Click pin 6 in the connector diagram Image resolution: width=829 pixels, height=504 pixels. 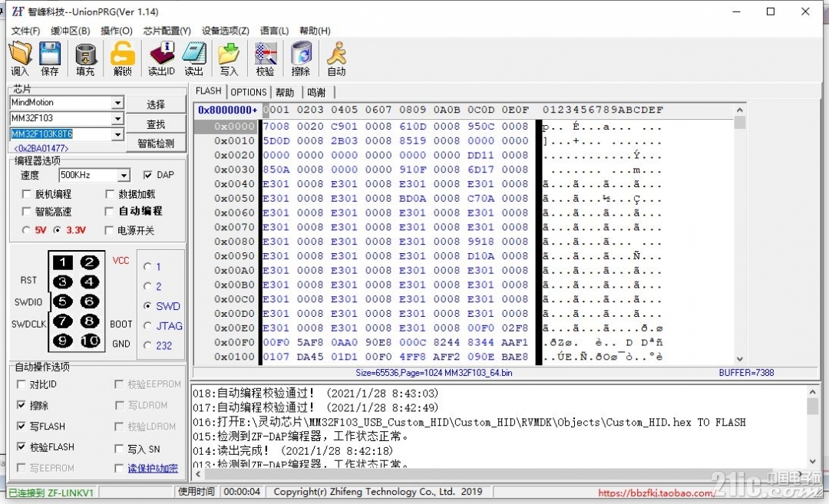[x=89, y=301]
